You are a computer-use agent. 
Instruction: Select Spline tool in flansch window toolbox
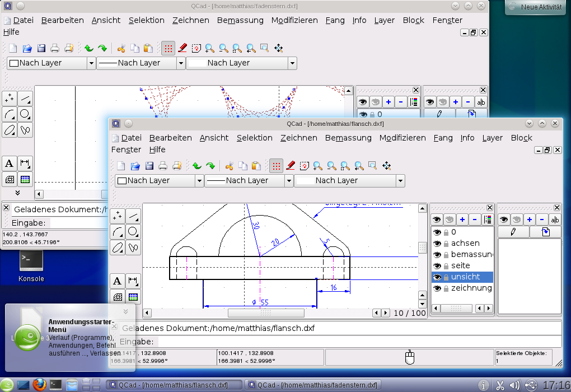133,248
